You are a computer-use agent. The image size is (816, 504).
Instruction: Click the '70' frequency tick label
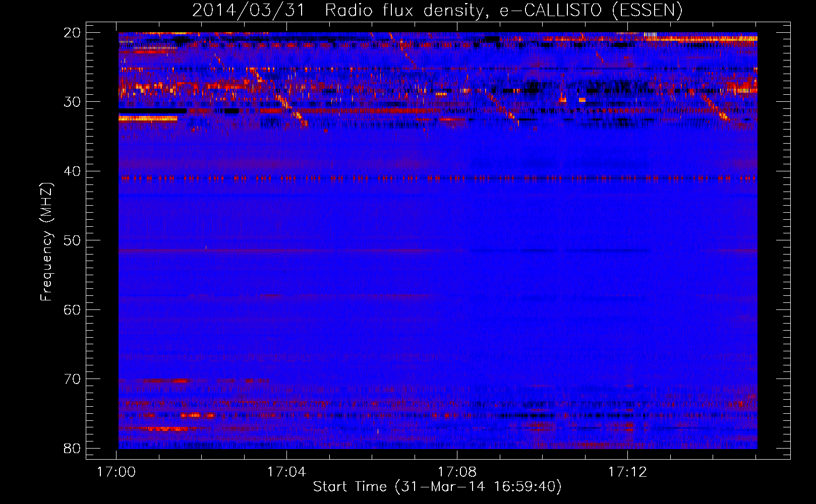(x=72, y=379)
